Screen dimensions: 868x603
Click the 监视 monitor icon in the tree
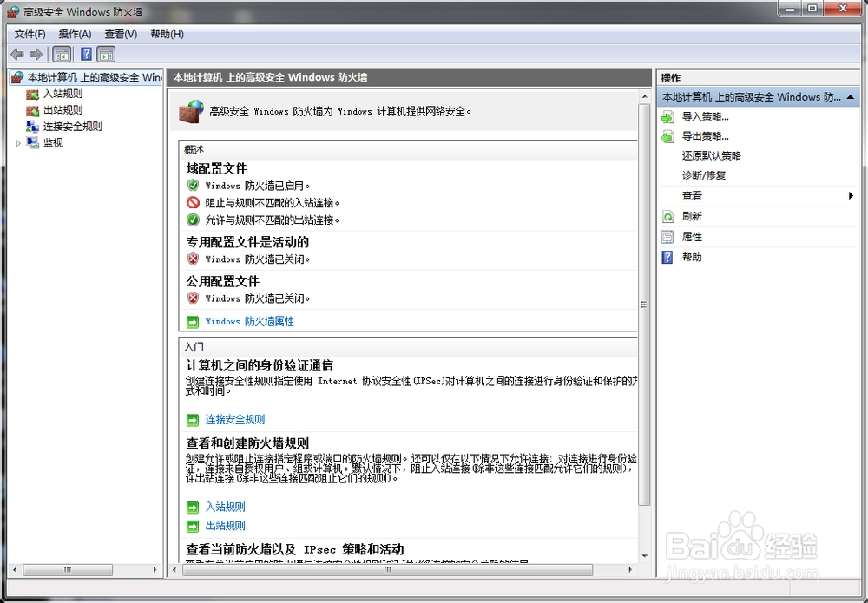pos(33,143)
